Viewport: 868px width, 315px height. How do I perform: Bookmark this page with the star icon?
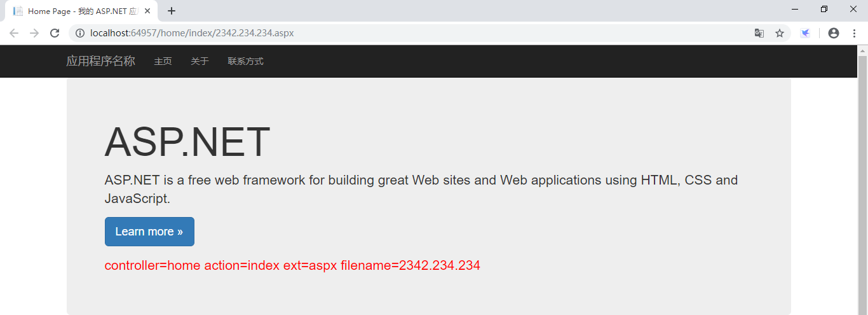pos(780,33)
